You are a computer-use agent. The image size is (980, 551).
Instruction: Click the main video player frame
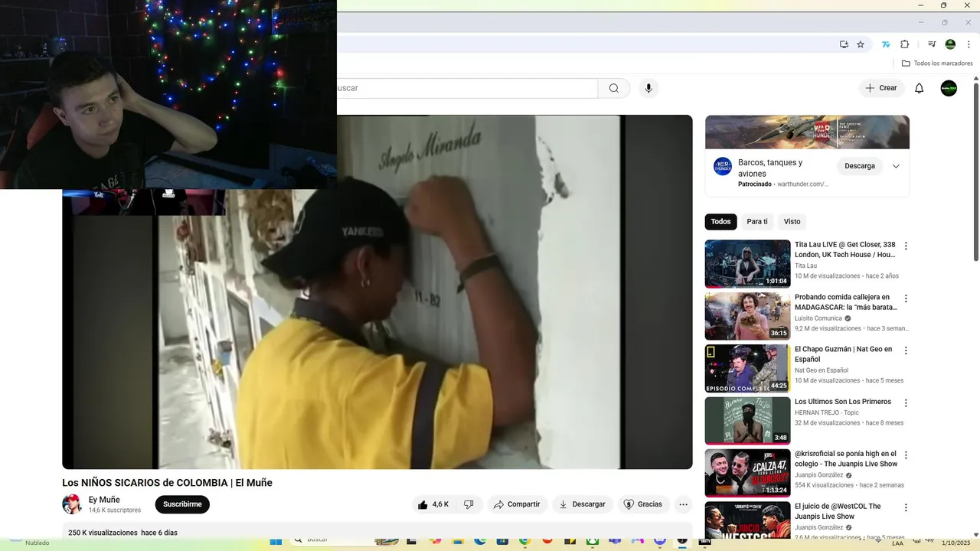pyautogui.click(x=377, y=292)
